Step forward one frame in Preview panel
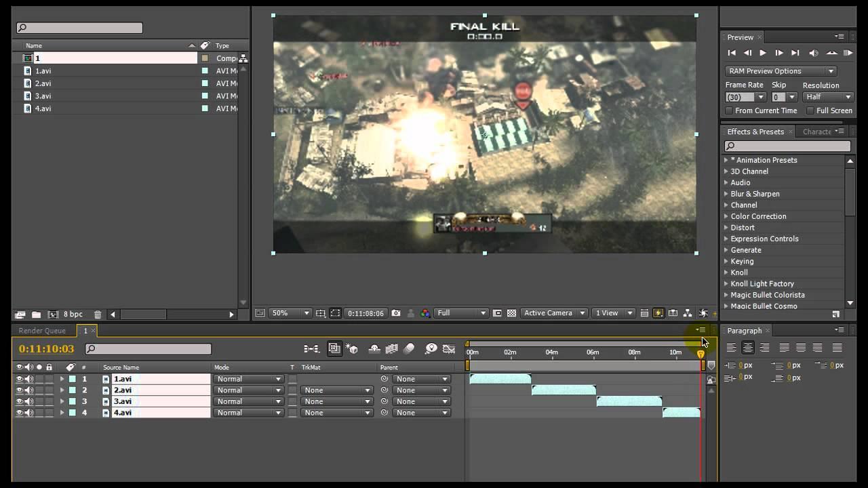This screenshot has height=488, width=868. (779, 53)
